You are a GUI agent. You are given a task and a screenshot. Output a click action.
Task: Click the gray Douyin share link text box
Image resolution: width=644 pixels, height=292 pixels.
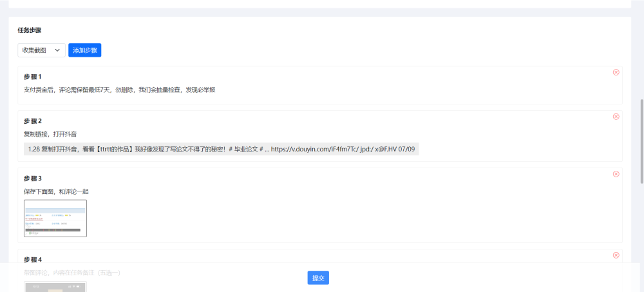[221, 149]
